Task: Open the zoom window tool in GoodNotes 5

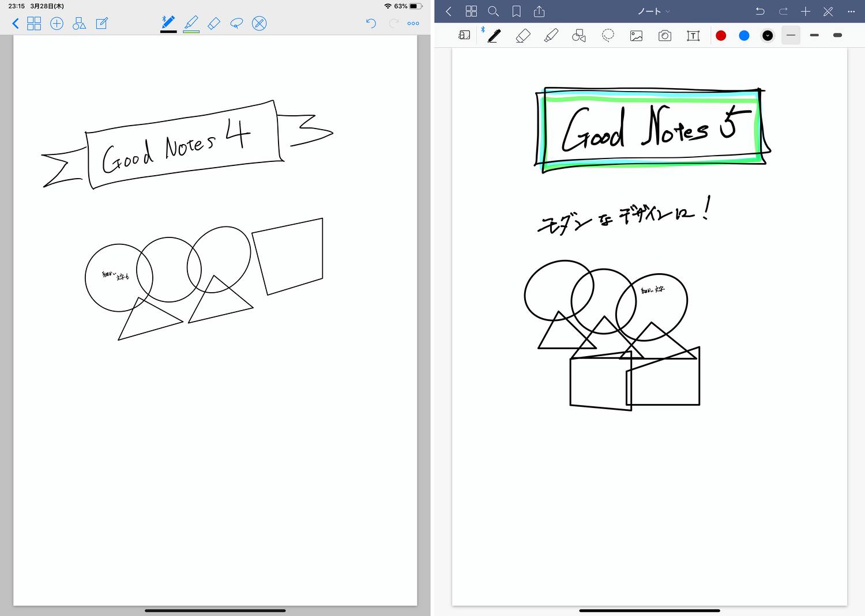Action: pos(464,35)
